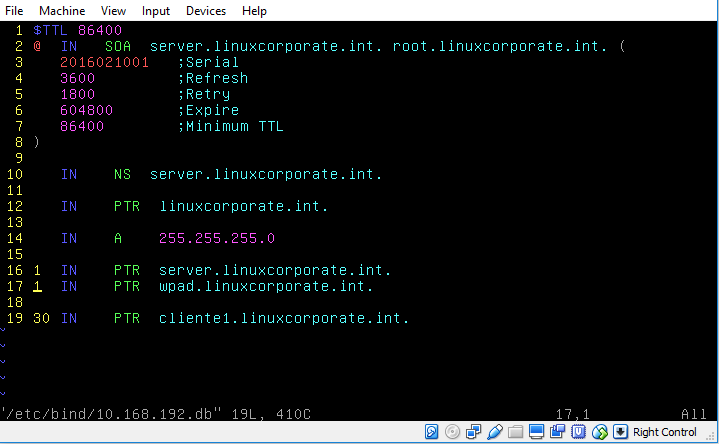
Task: Click server.linuxcorporate.int. on line 16
Action: [275, 270]
